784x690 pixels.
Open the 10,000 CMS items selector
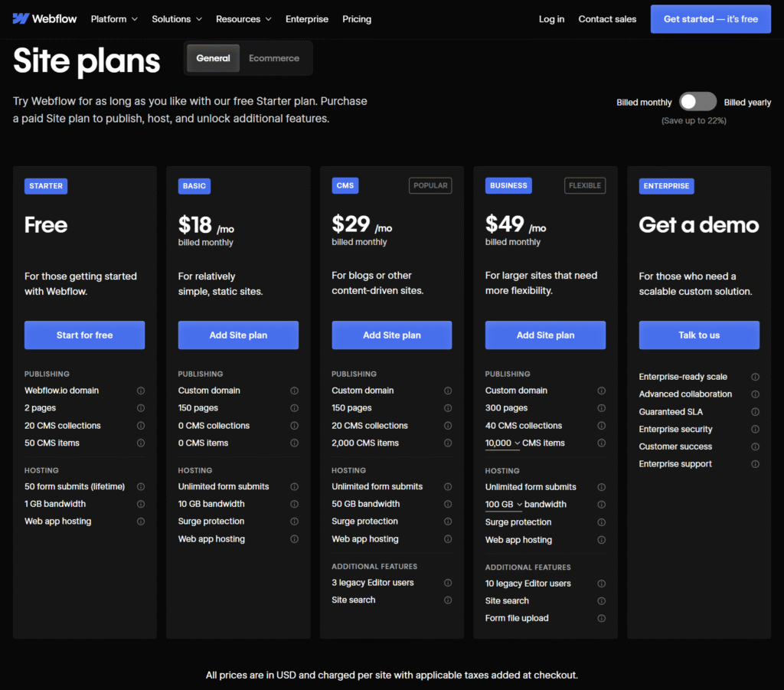(502, 443)
